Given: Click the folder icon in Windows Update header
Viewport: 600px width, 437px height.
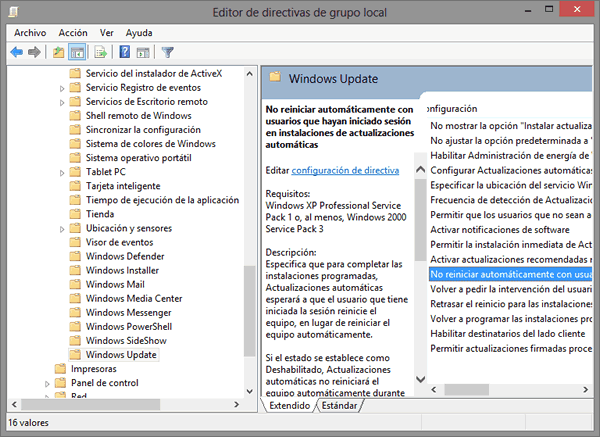Looking at the screenshot, I should click(x=275, y=77).
